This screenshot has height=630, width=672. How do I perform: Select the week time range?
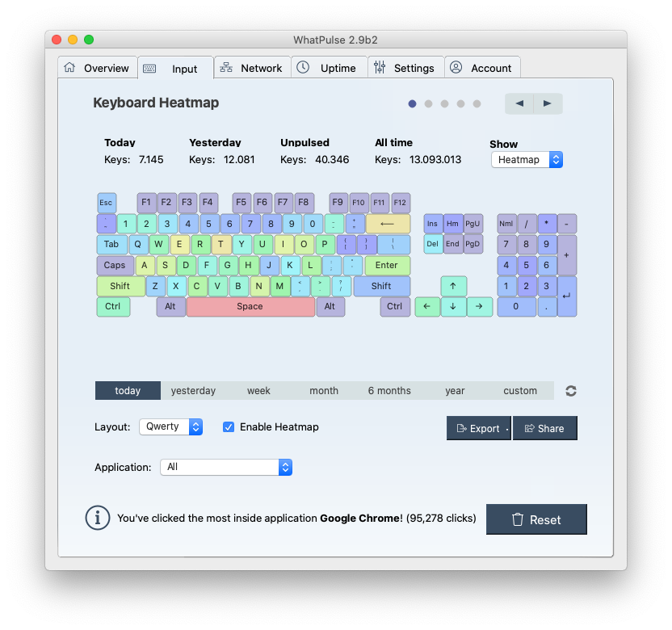(258, 391)
